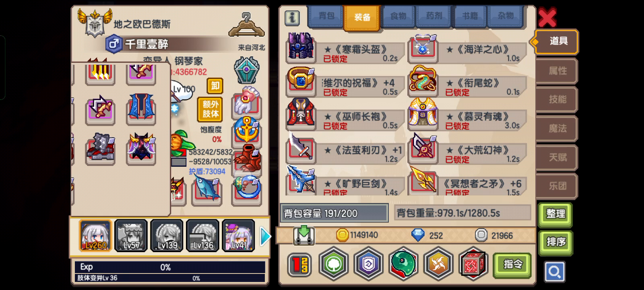Select the Lv139 party member portrait
644x290 pixels.
167,236
